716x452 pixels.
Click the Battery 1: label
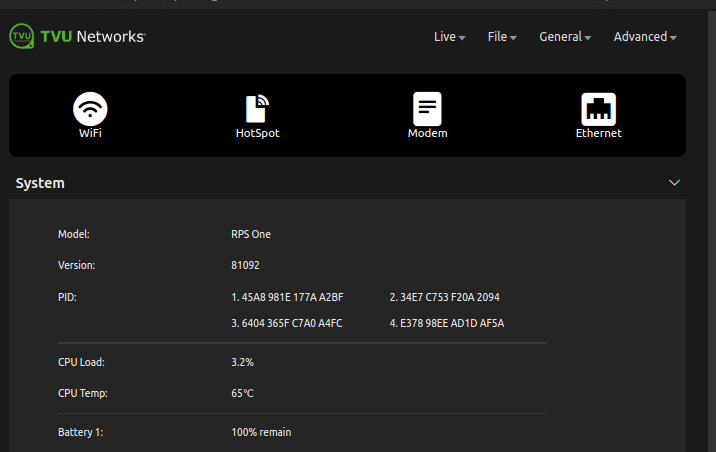80,432
